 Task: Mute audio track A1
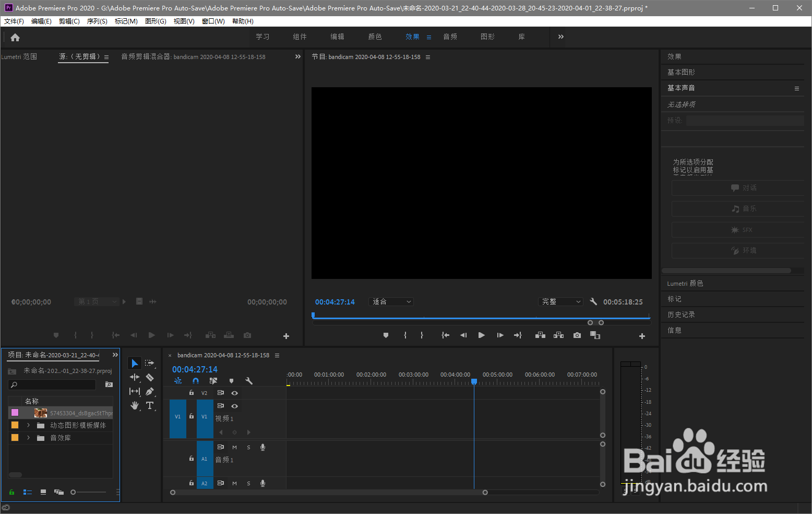coord(234,447)
